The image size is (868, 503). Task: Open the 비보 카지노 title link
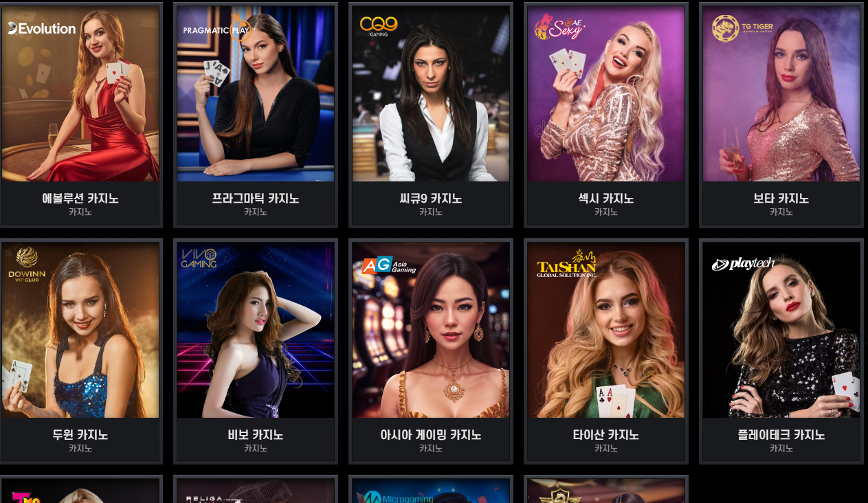click(x=256, y=435)
